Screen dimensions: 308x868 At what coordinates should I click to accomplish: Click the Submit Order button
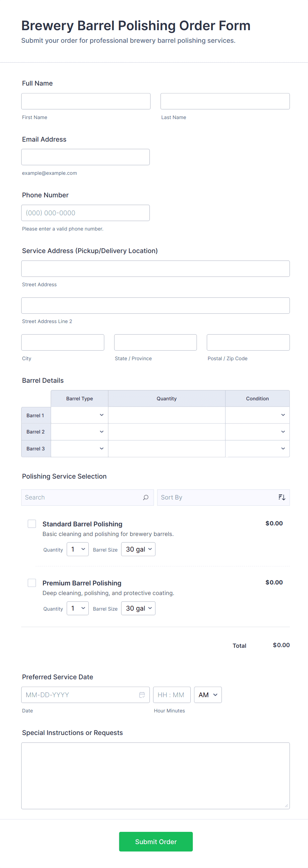(156, 841)
